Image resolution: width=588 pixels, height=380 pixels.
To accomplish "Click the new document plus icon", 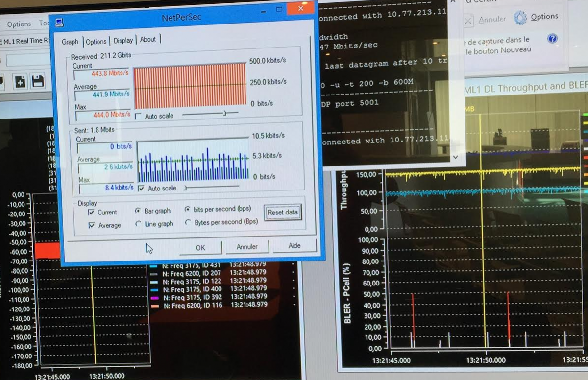I will click(20, 81).
